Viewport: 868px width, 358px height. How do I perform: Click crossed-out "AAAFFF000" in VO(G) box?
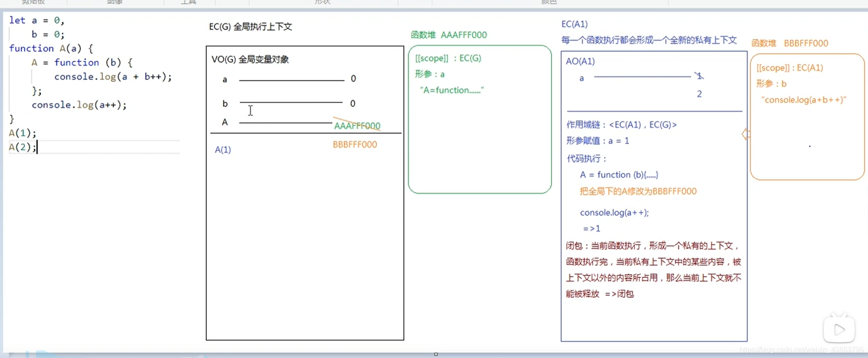(357, 125)
